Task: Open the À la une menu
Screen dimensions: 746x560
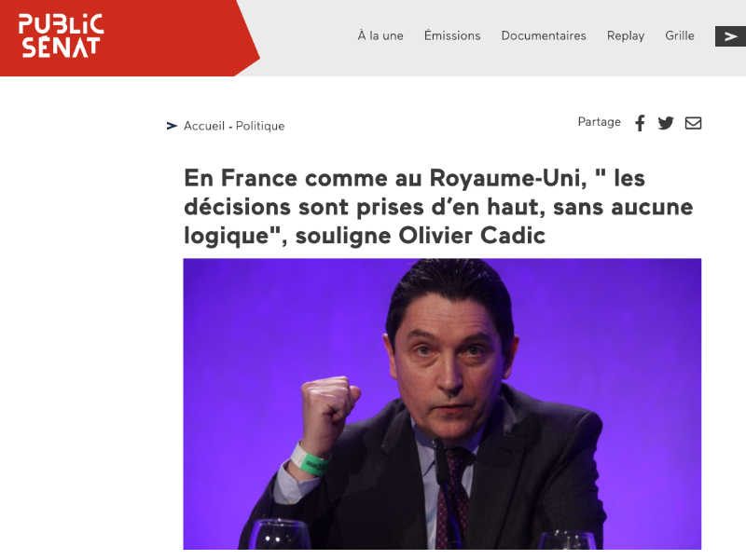Action: (380, 35)
